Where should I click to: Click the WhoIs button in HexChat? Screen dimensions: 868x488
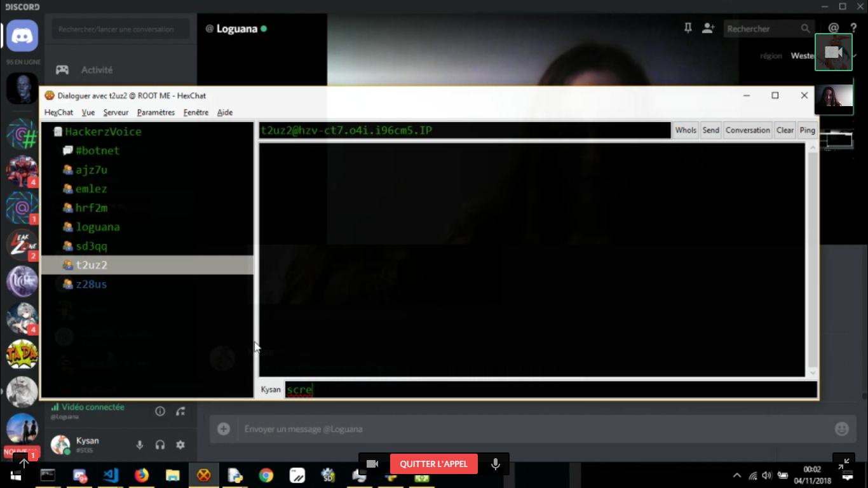tap(686, 130)
